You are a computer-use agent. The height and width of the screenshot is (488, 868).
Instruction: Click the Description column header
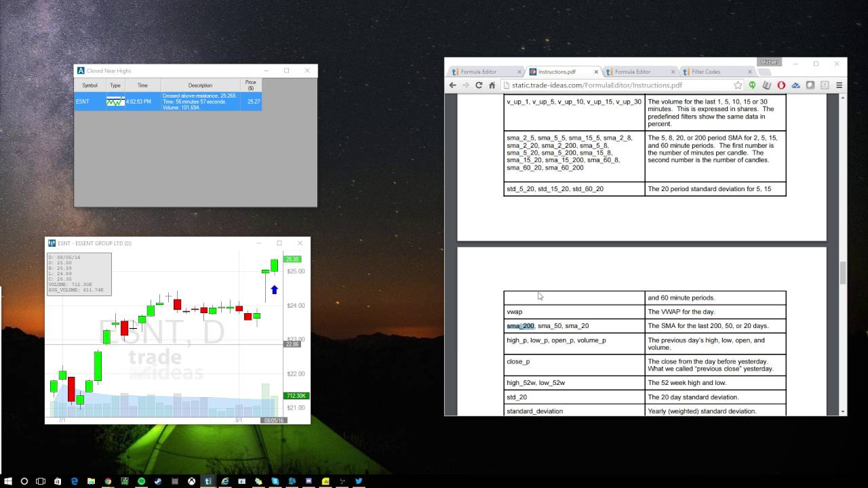200,85
